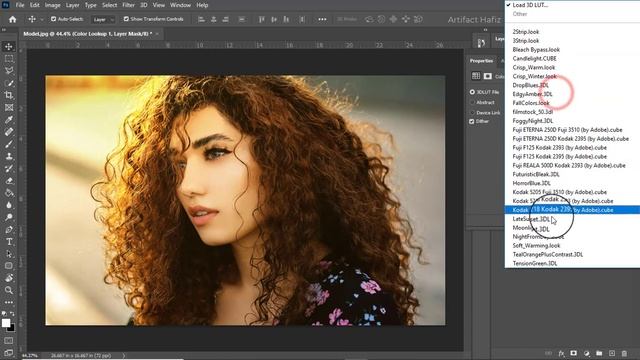Toggle Show Transform Controls checkbox

point(126,19)
